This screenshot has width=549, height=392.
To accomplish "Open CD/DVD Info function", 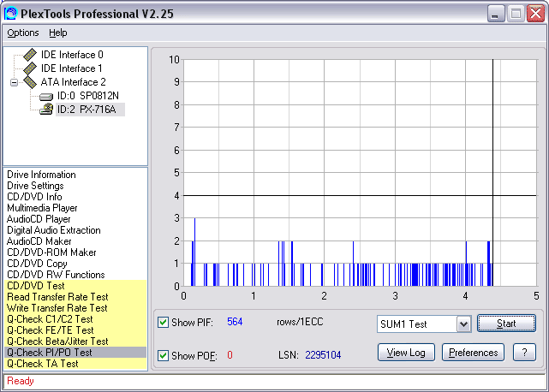I will coord(34,197).
